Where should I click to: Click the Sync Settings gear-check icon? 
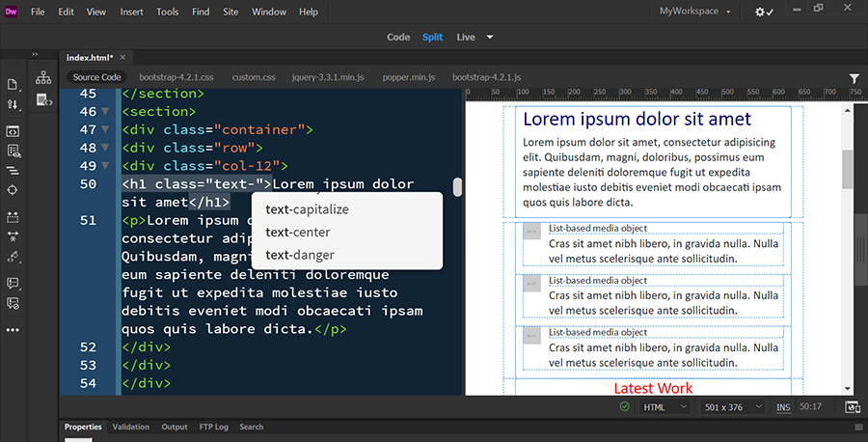pos(764,12)
